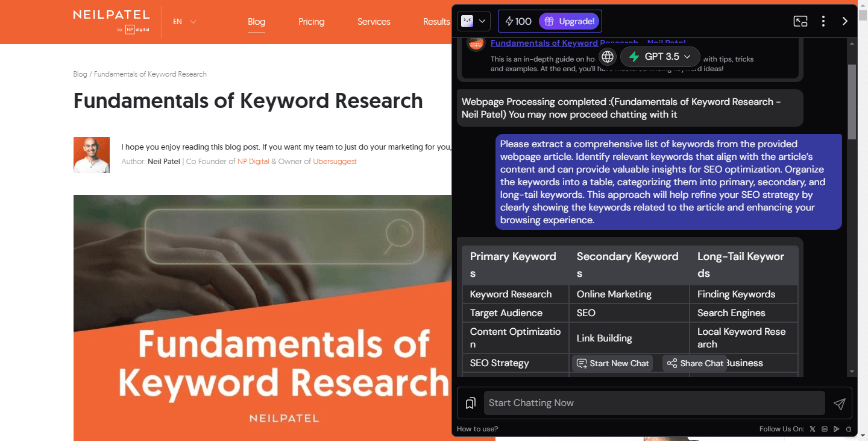Click the pop-out window icon in panel header
Screen dimensions: 868x441
click(800, 21)
